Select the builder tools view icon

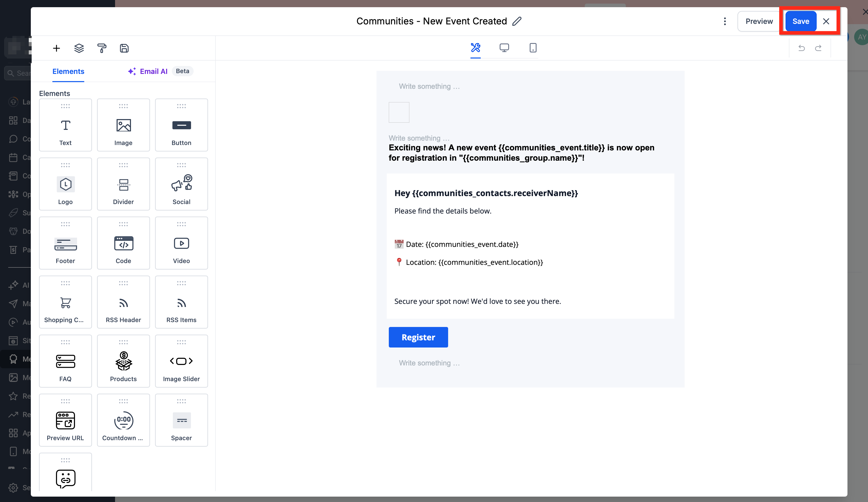[x=475, y=47]
